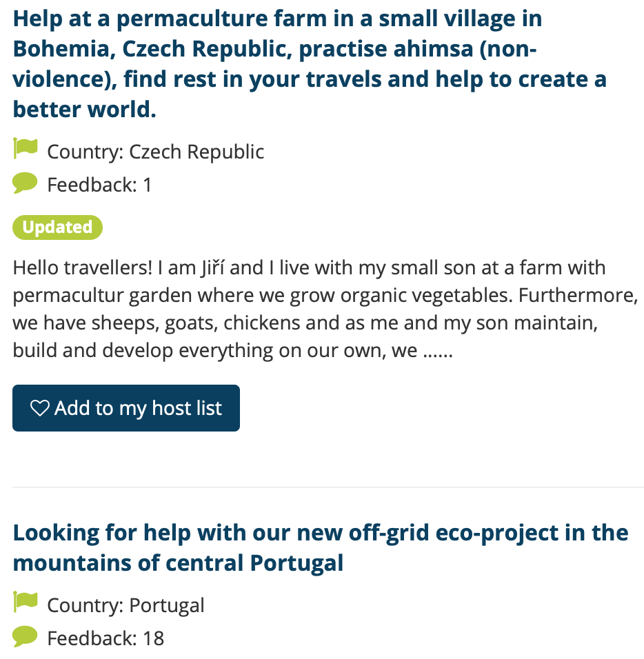The width and height of the screenshot is (644, 659).
Task: Click the speech bubble icon beside Feedback: 1
Action: click(25, 183)
